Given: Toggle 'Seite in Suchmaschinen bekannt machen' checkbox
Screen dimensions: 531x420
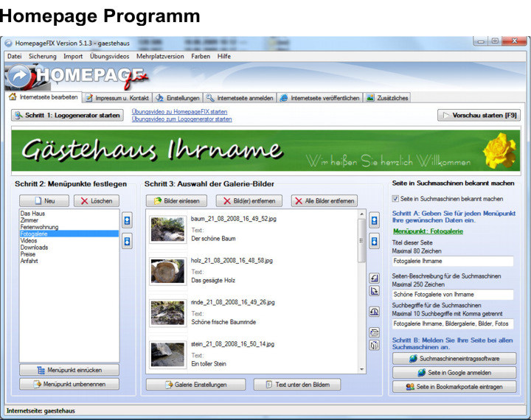Looking at the screenshot, I should click(x=395, y=199).
